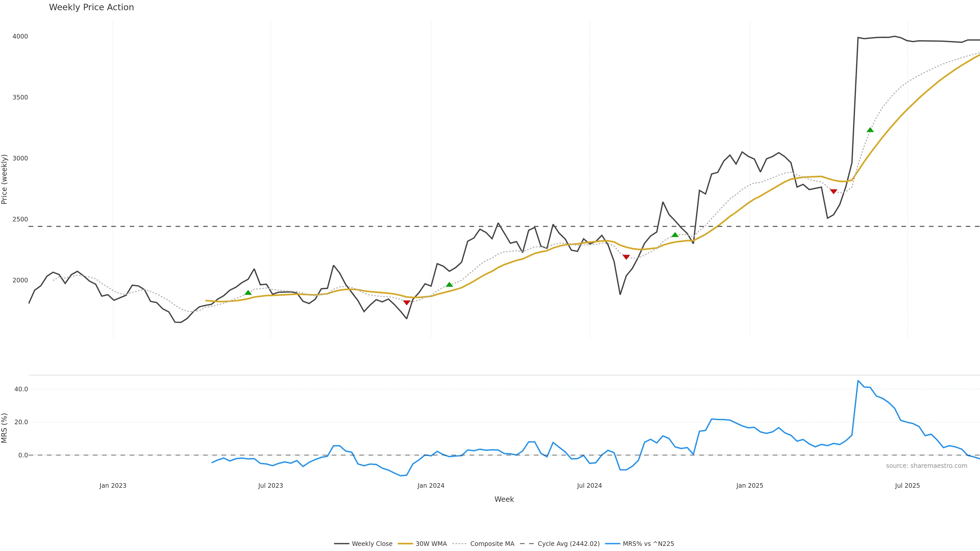980x551 pixels.
Task: Click the green buy triangle near mid-2023
Action: pos(248,292)
